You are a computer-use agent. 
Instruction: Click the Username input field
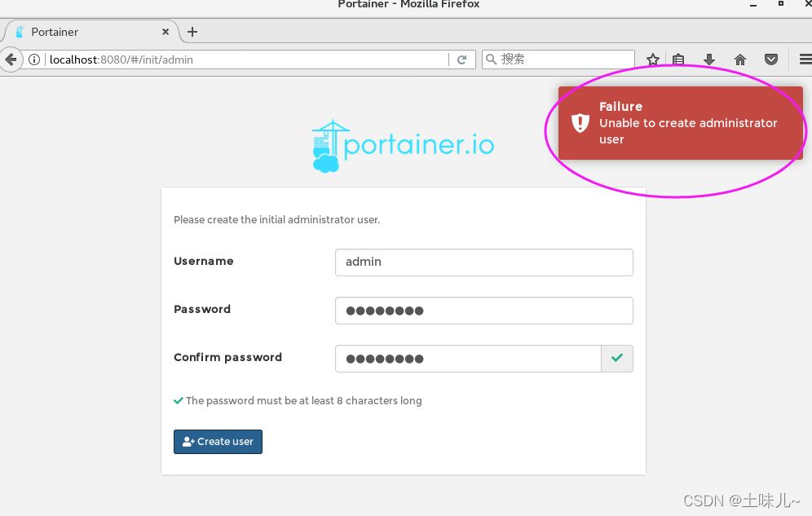[x=483, y=262]
